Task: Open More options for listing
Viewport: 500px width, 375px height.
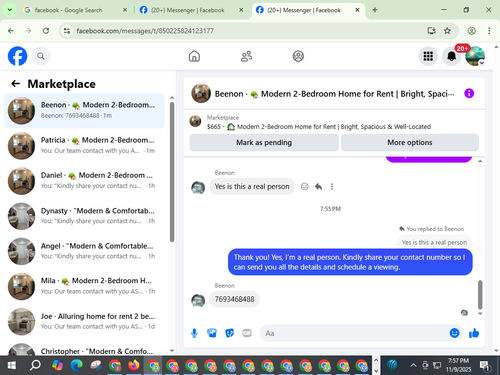Action: click(x=410, y=143)
